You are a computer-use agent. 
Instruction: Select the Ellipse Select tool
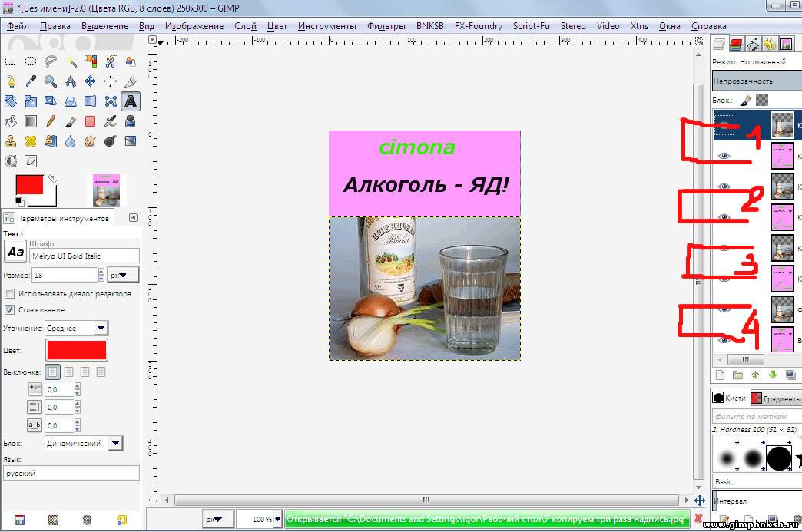click(x=31, y=62)
